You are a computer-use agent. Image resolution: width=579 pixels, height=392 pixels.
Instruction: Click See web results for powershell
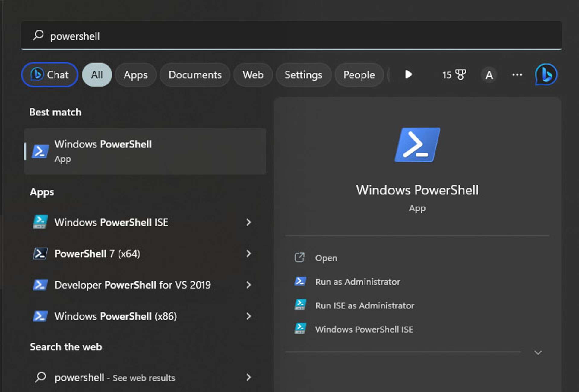[115, 378]
